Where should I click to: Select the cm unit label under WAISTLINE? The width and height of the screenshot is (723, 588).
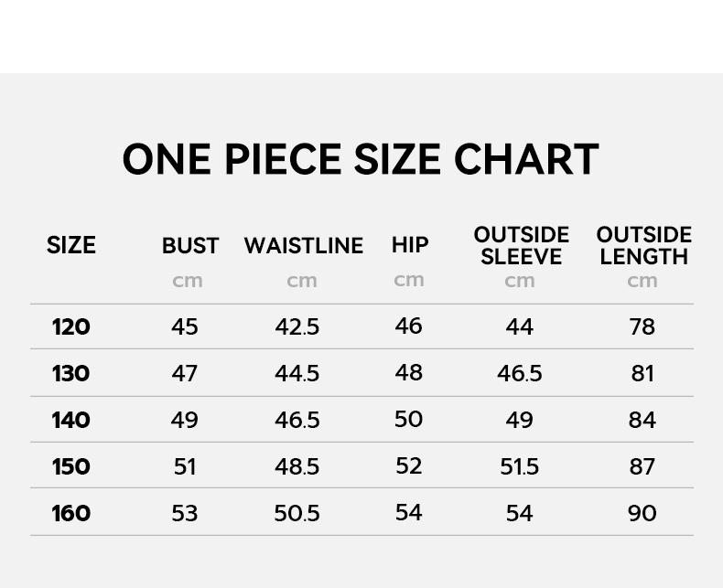pos(302,281)
